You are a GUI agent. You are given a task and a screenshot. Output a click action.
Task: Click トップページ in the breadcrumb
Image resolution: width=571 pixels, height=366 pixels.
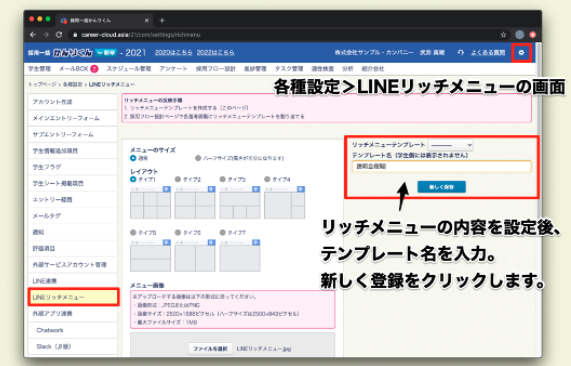coord(42,84)
